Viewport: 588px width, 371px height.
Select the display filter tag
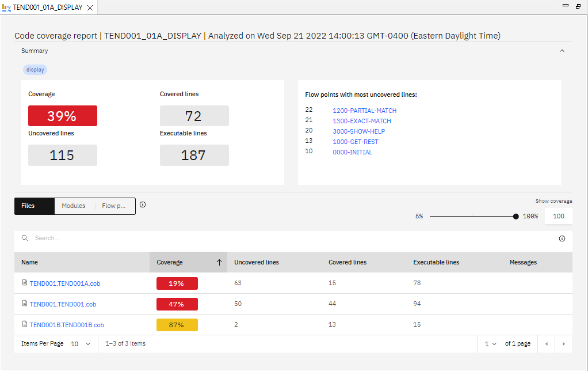tap(35, 69)
